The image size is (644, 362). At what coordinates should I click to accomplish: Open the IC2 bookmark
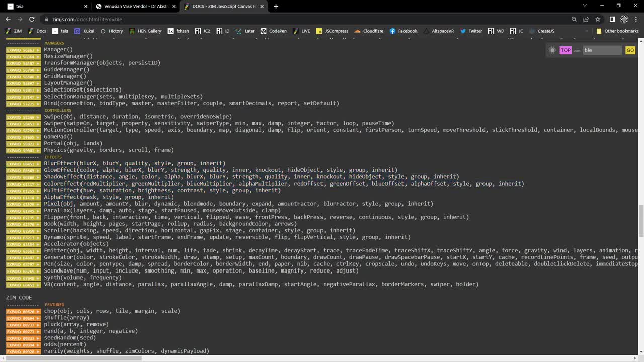pyautogui.click(x=203, y=31)
